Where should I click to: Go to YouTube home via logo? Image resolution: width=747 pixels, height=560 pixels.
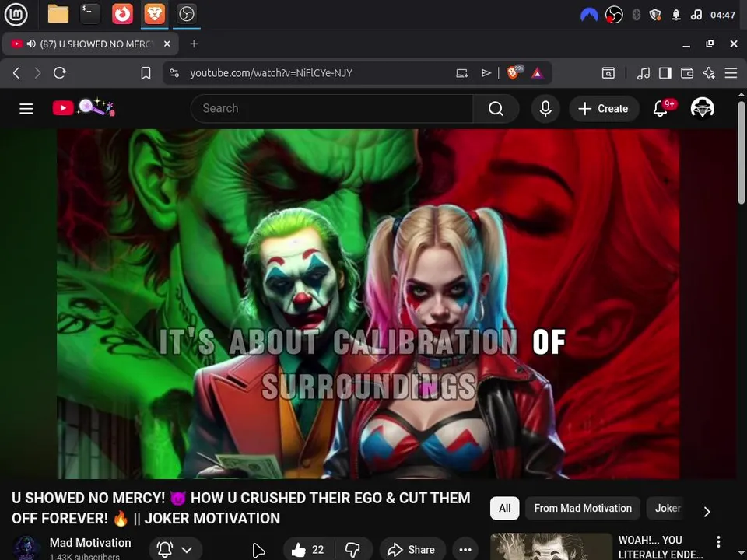coord(84,107)
